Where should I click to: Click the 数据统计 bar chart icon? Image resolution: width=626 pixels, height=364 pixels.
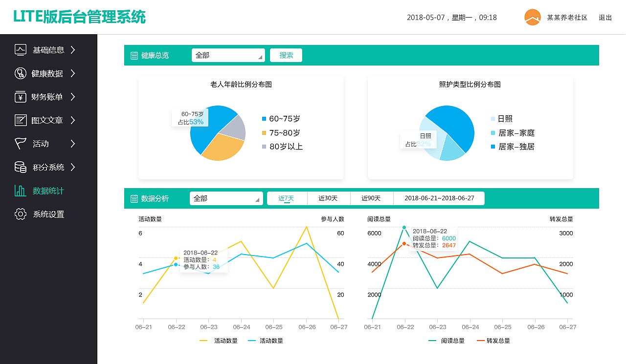[21, 191]
